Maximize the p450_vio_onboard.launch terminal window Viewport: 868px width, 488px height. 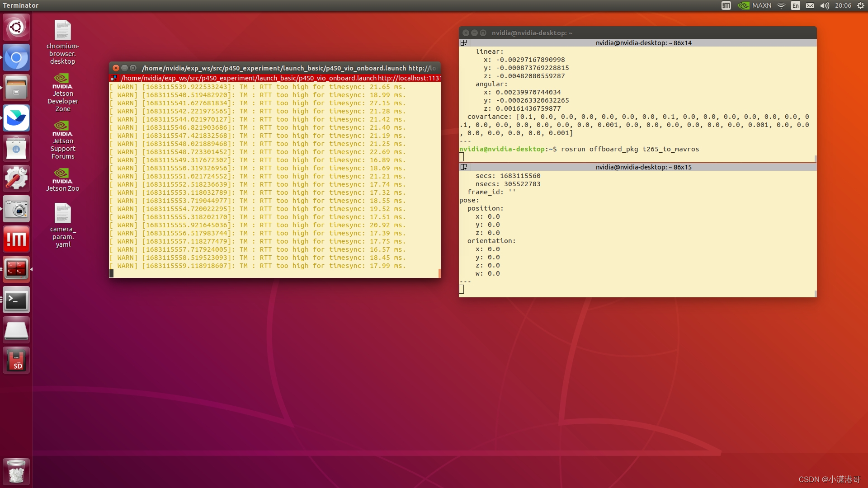click(x=133, y=68)
